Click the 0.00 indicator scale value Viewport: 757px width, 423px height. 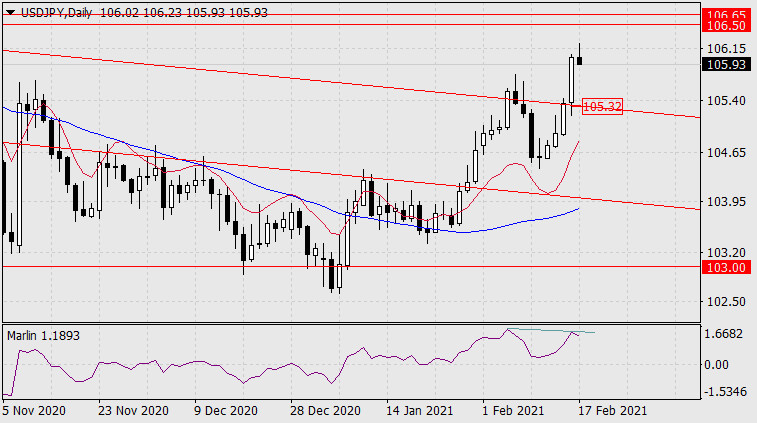tap(716, 365)
